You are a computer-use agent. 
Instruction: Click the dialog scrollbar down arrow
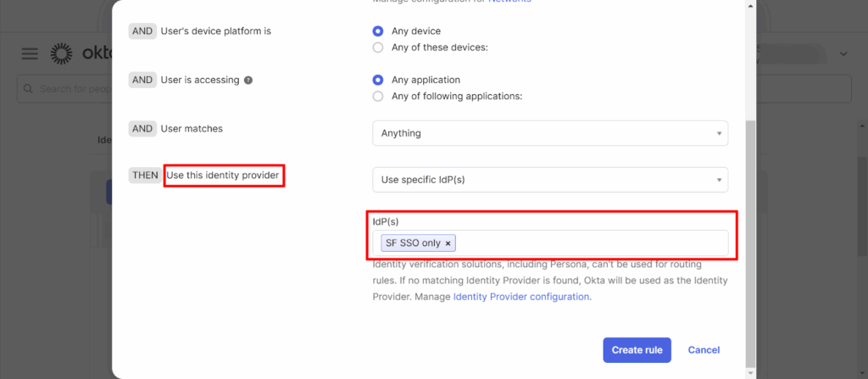tap(750, 373)
